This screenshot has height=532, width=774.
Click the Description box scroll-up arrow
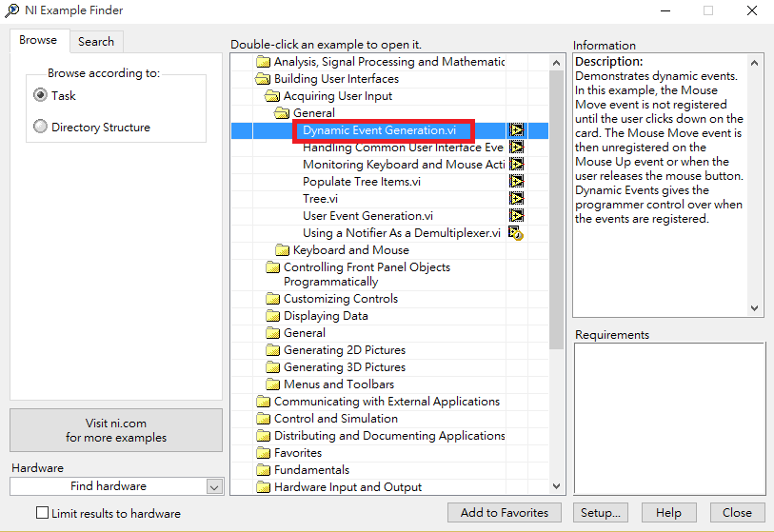click(x=754, y=63)
